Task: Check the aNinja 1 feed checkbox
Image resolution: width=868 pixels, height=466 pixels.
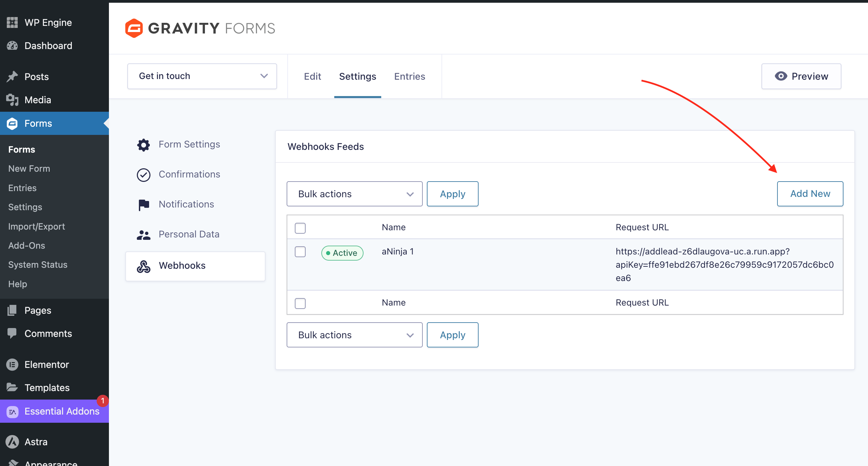Action: click(x=300, y=252)
